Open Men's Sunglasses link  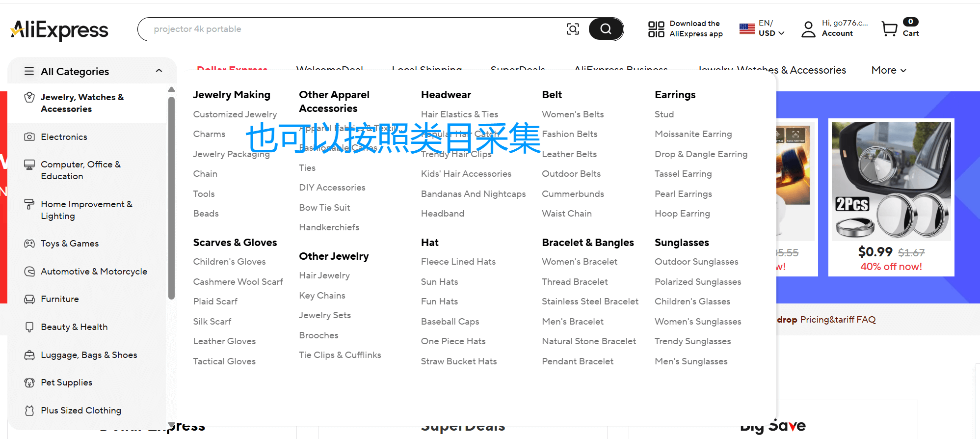click(691, 361)
